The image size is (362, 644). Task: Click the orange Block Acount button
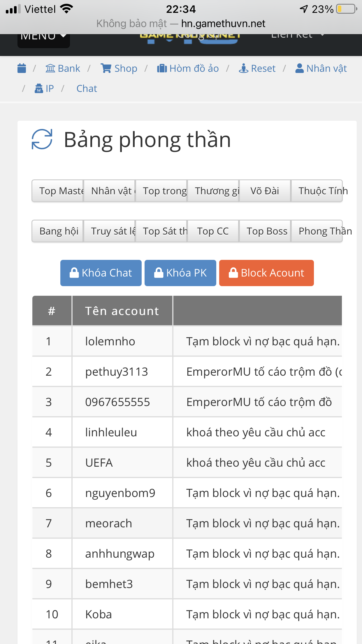(x=266, y=273)
